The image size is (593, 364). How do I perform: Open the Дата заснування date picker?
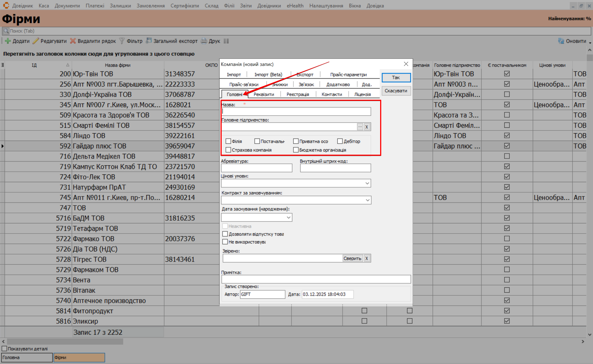[x=288, y=218]
